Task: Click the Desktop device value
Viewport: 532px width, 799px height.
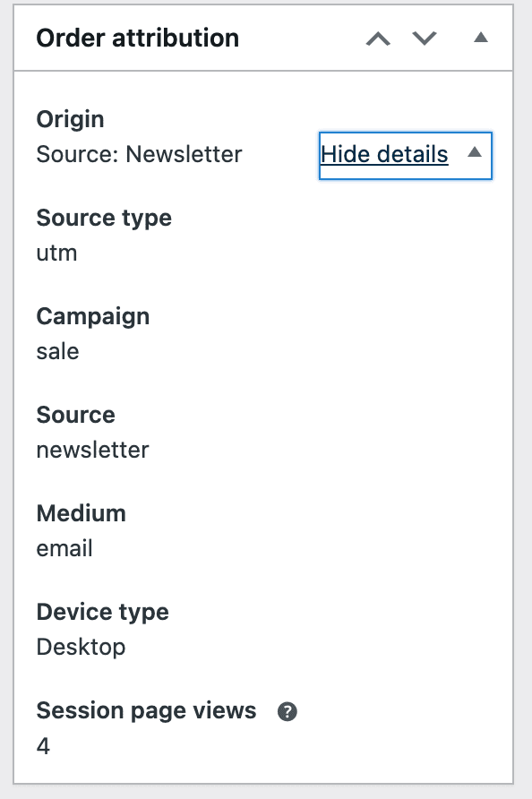Action: (81, 648)
